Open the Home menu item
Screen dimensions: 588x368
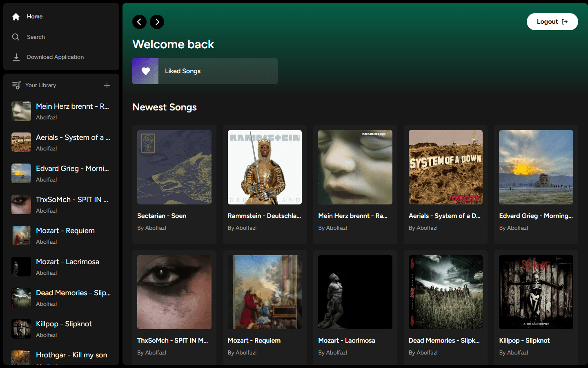point(61,17)
